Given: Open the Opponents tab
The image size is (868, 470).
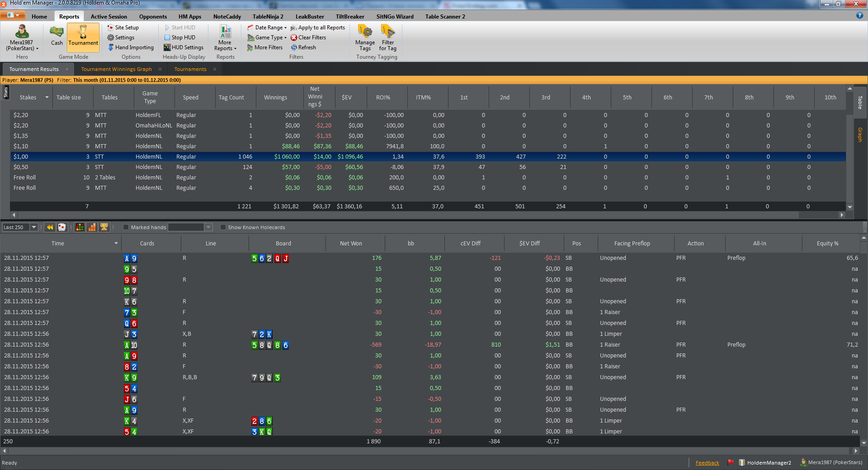Looking at the screenshot, I should point(153,17).
